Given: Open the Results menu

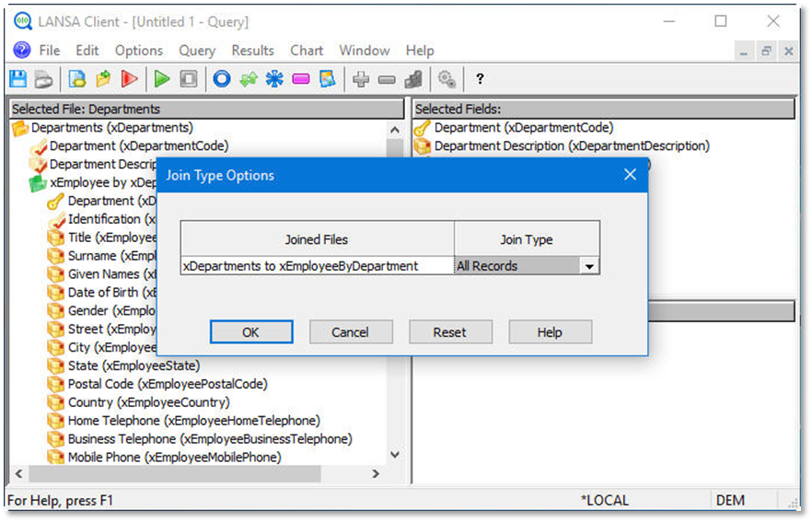Looking at the screenshot, I should click(x=252, y=51).
